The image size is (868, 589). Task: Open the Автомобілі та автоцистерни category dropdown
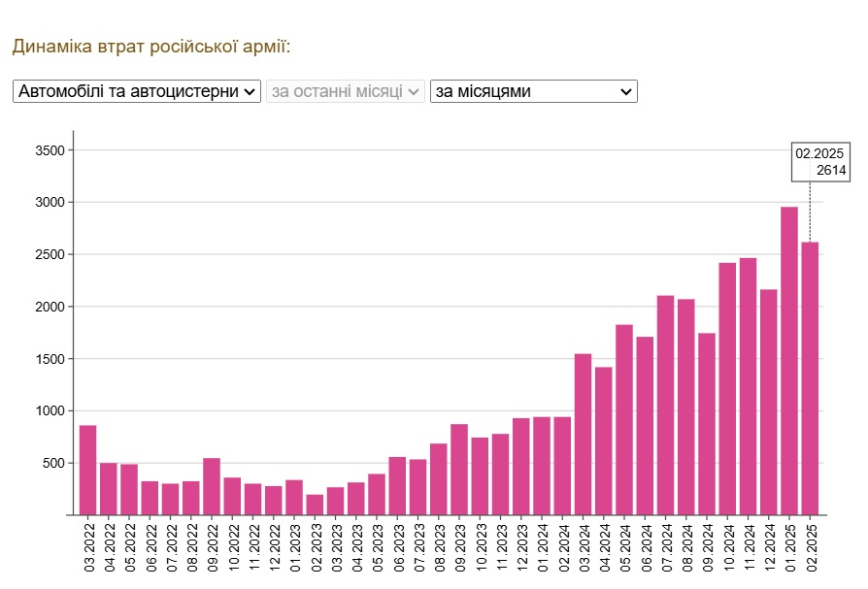pos(137,91)
